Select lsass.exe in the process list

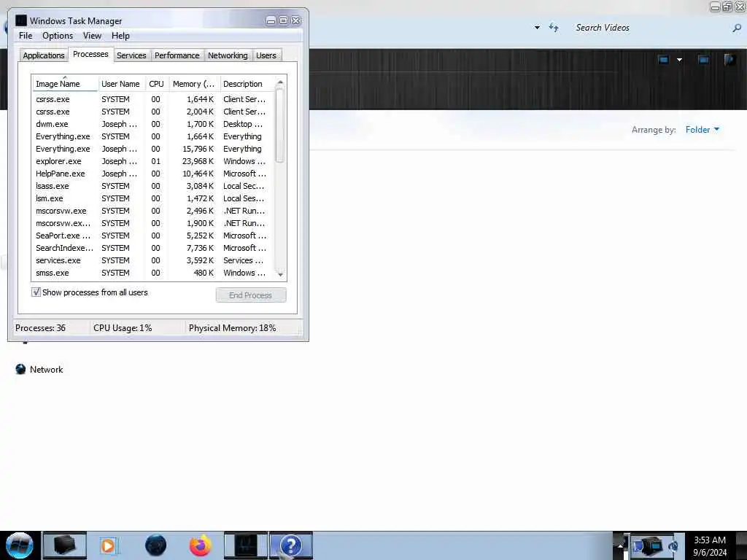(152, 186)
